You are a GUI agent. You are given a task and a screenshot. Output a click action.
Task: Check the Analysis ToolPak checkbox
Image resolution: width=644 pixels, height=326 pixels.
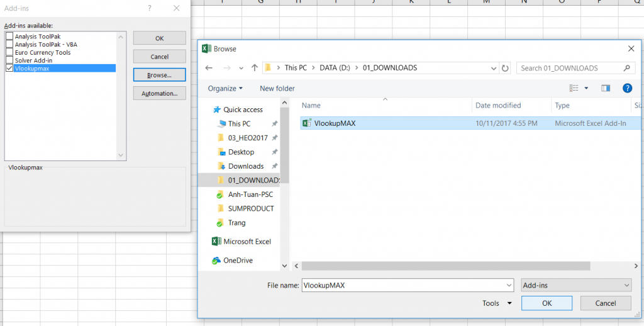point(9,36)
